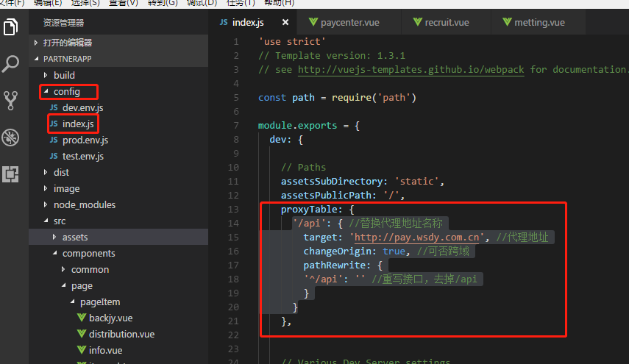
Task: Expand the image folder
Action: point(119,189)
